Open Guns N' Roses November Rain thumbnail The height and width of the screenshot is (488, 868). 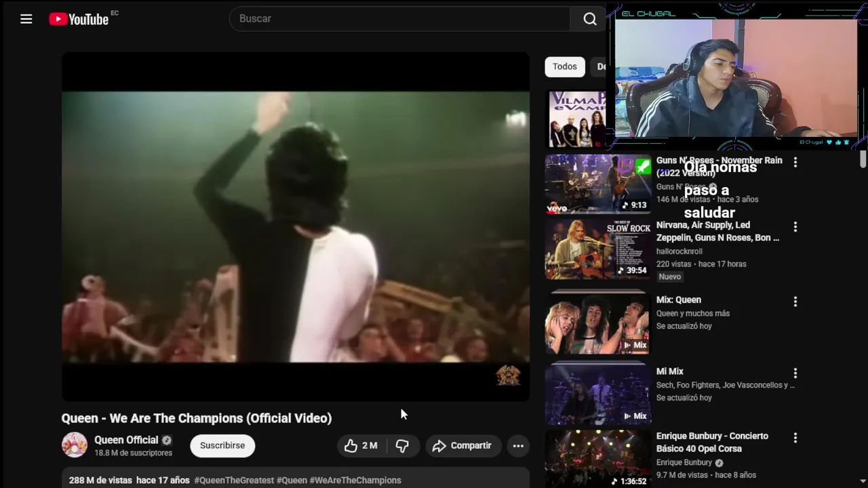pyautogui.click(x=598, y=184)
